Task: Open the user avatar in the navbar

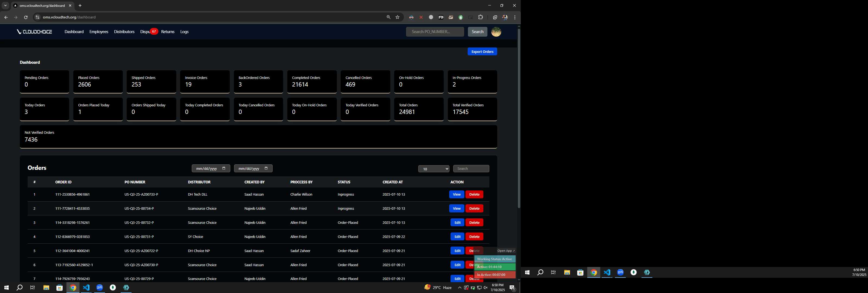Action: point(496,32)
